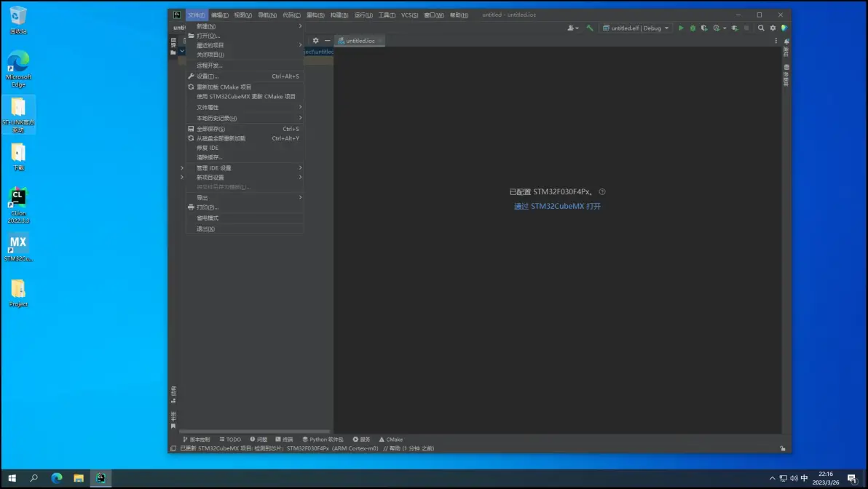This screenshot has width=868, height=489.
Task: Click the 通过 STM32CubeMX 打开 link
Action: coord(557,207)
